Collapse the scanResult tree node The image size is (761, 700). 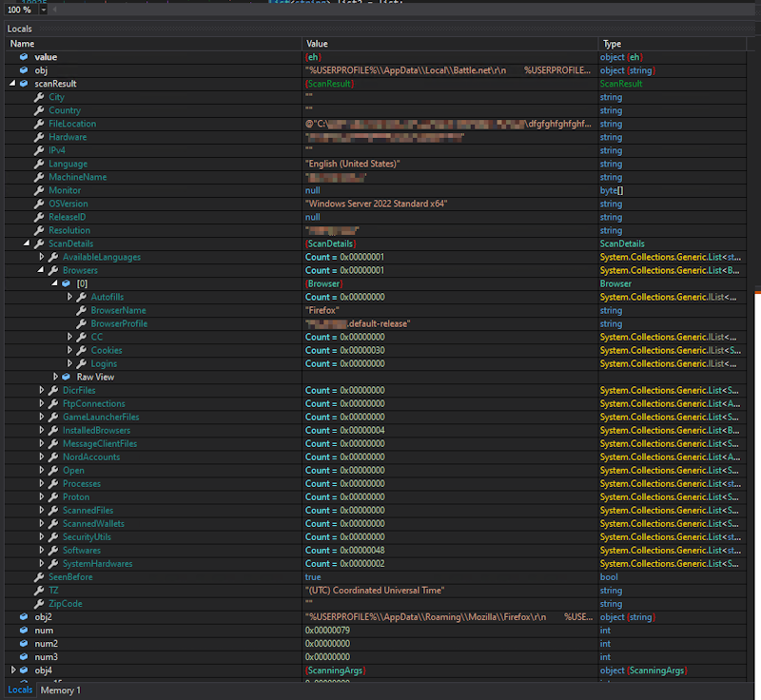(12, 84)
